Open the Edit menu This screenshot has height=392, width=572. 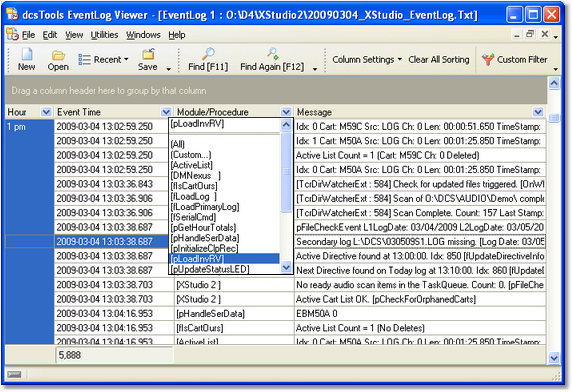[x=50, y=35]
